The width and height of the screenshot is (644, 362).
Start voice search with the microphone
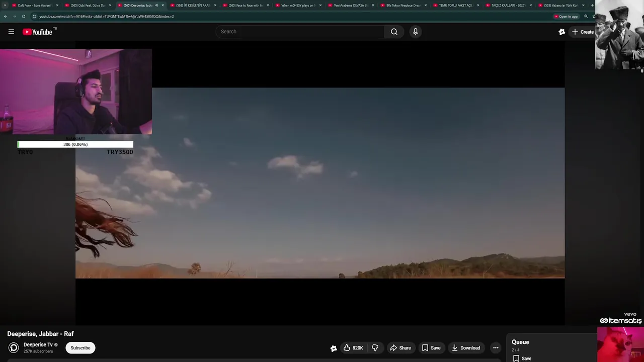click(415, 32)
